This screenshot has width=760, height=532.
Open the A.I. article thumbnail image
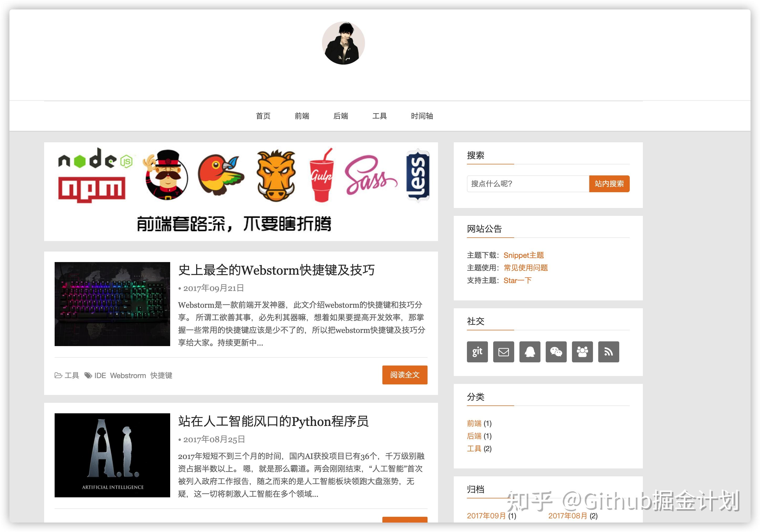112,455
